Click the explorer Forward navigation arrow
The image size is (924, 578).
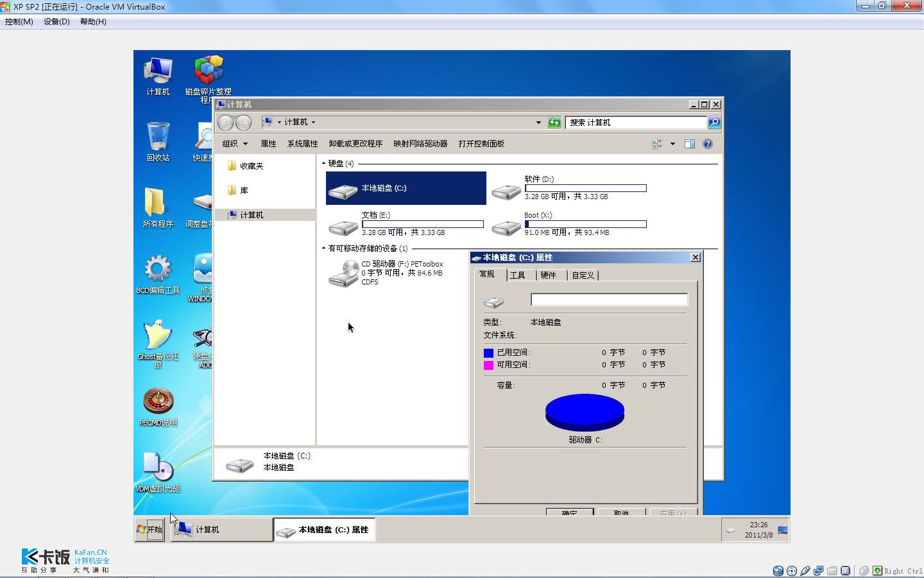[x=243, y=122]
